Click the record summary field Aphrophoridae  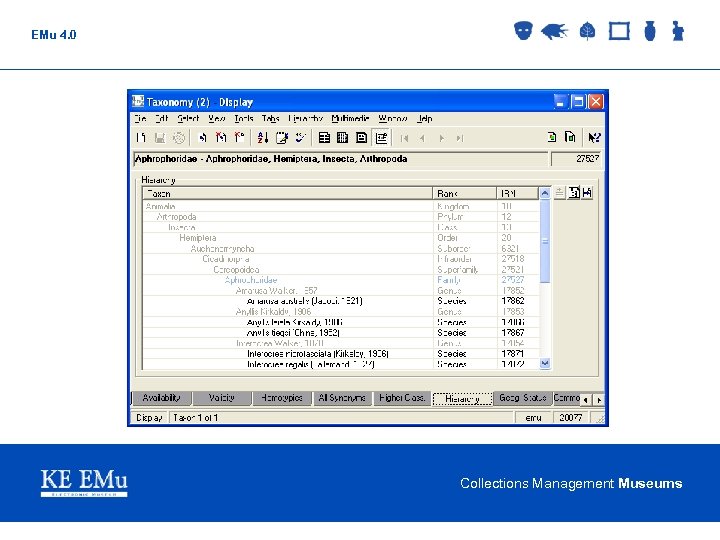[x=340, y=159]
